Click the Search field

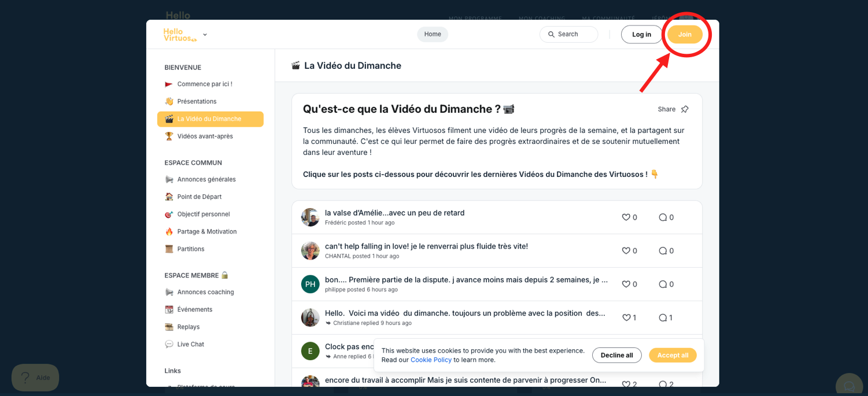[x=569, y=34]
